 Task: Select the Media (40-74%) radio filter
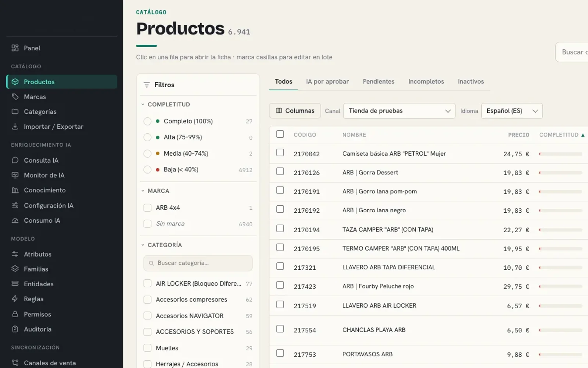147,153
